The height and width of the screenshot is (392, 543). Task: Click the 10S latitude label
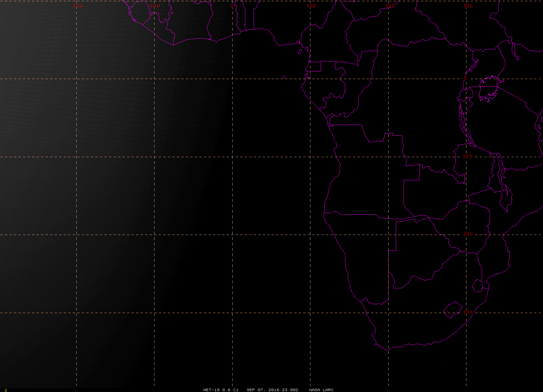click(468, 156)
